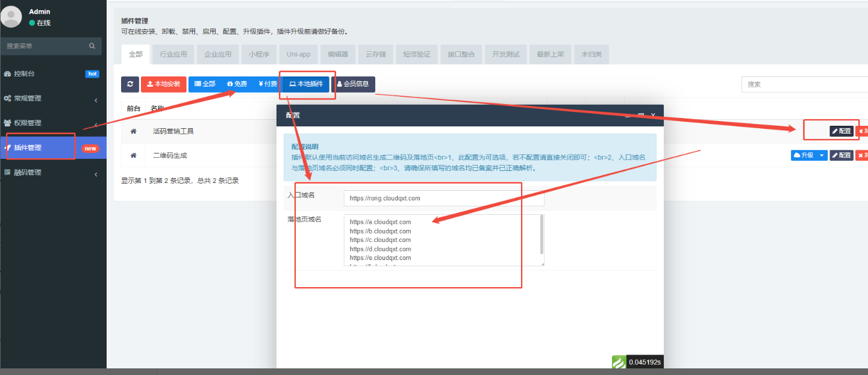Click the 本地插件 filter button
This screenshot has width=868, height=375.
click(305, 84)
